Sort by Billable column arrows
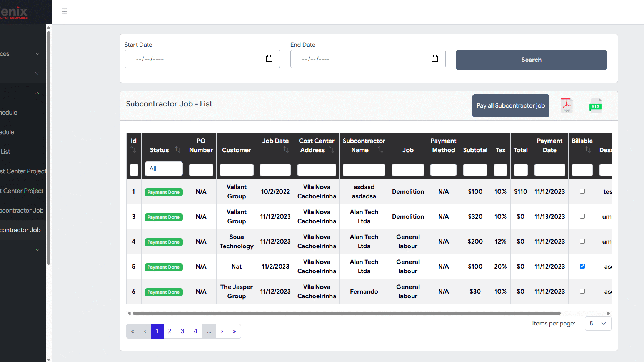 588,149
